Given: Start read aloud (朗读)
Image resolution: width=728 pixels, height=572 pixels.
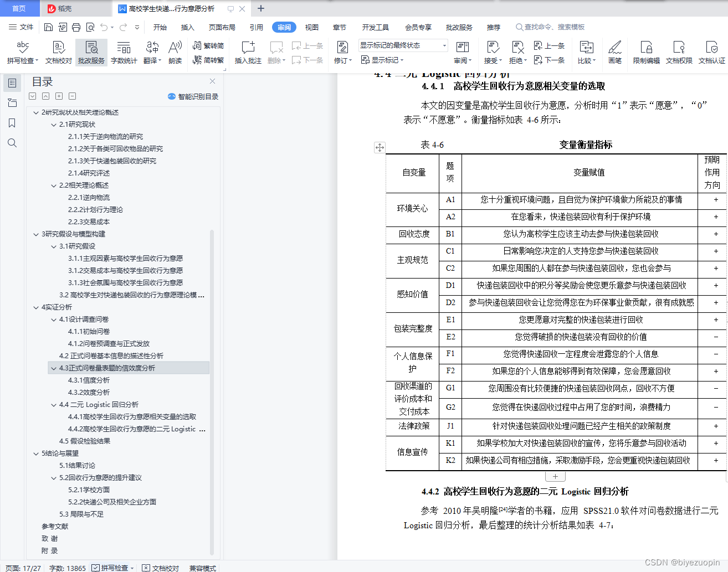Looking at the screenshot, I should pos(175,52).
